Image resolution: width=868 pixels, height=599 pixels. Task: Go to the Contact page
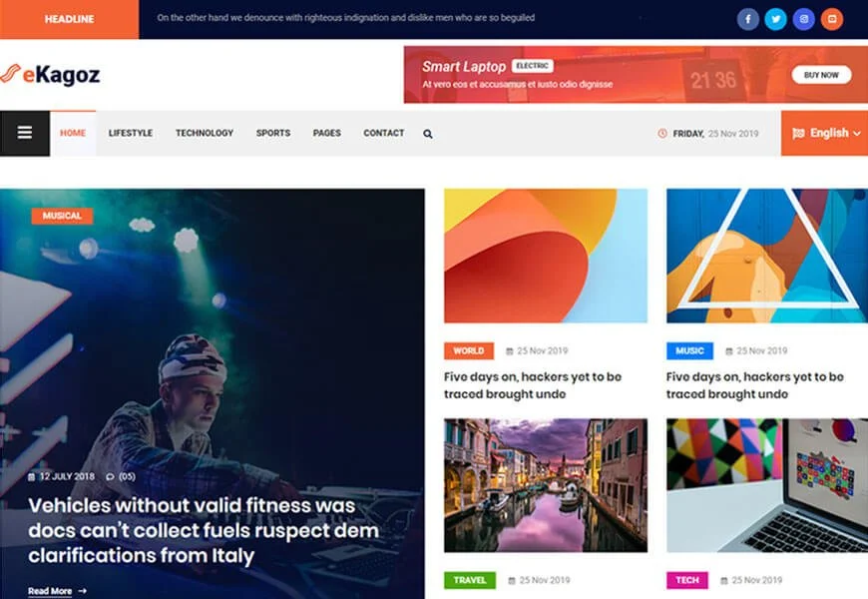tap(384, 133)
